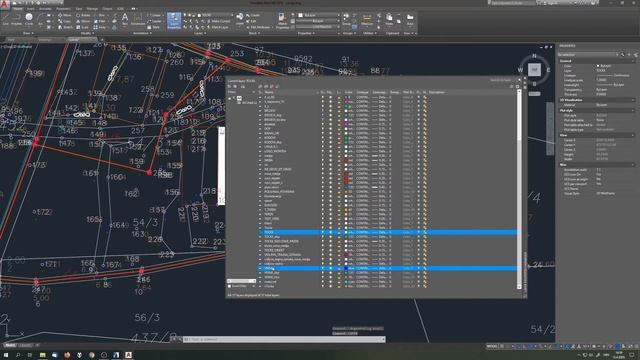Switch to the Insert ribbon tab
The height and width of the screenshot is (360, 640).
[31, 9]
